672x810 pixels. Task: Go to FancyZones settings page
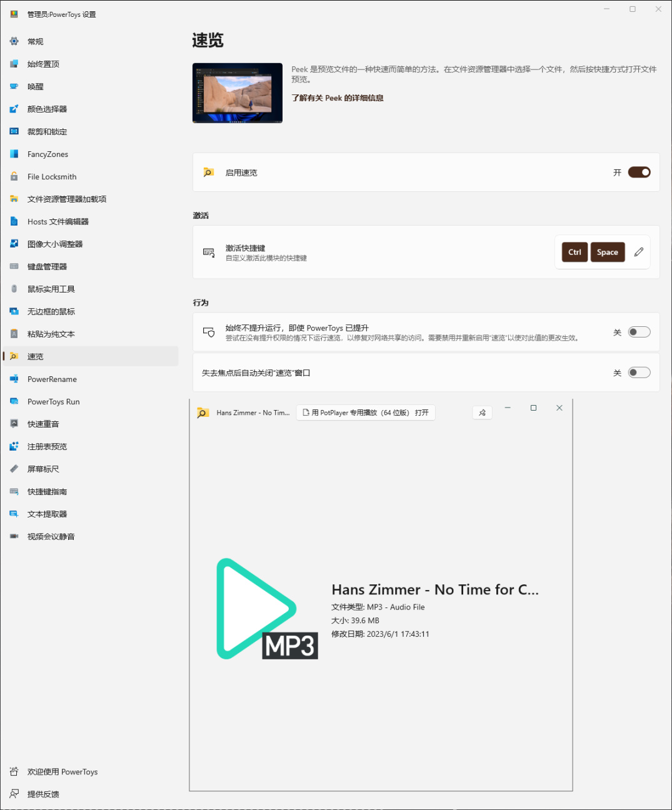coord(91,154)
